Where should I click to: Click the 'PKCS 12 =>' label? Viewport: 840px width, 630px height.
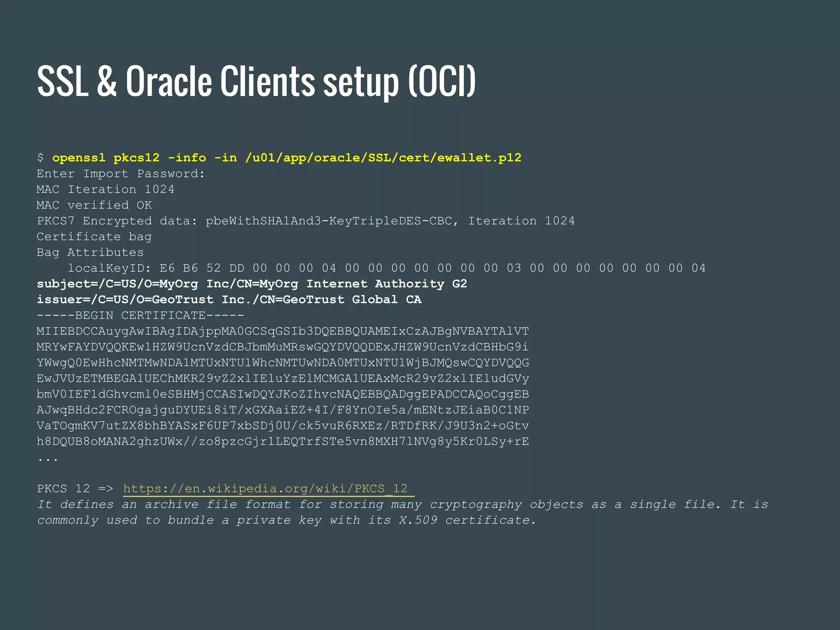[x=75, y=488]
